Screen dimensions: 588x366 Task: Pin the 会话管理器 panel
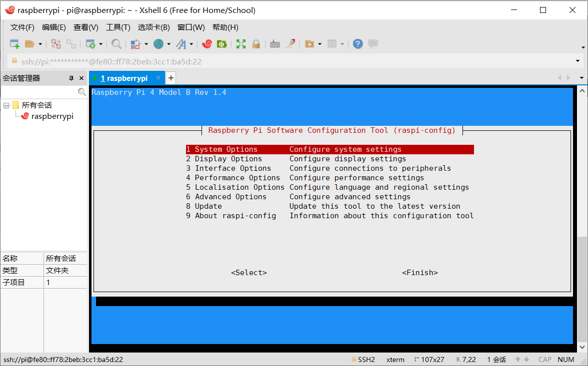click(71, 78)
